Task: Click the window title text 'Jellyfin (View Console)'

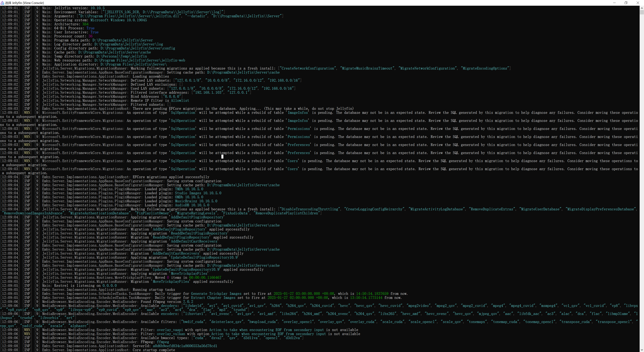Action: coord(28,3)
